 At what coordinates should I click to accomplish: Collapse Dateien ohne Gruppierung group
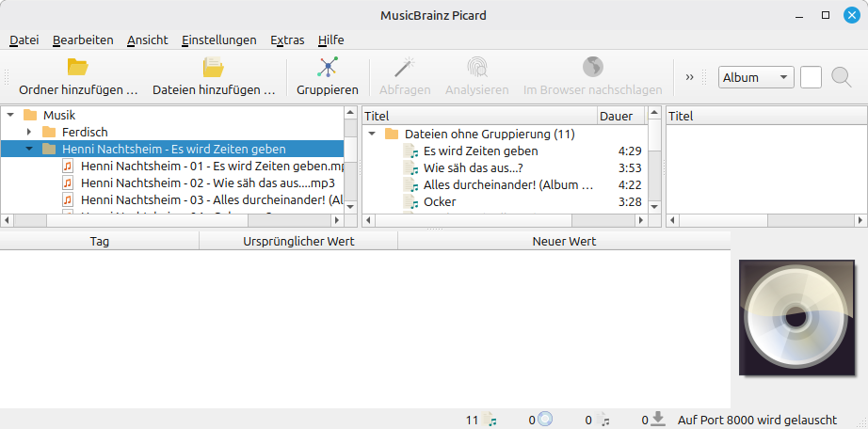click(372, 134)
